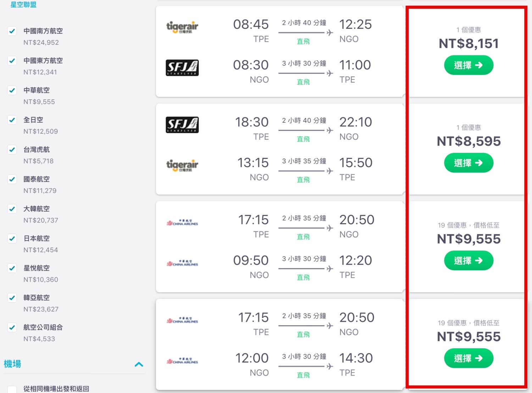Collapse the 機場 section with the chevron
The image size is (532, 393).
click(x=139, y=364)
